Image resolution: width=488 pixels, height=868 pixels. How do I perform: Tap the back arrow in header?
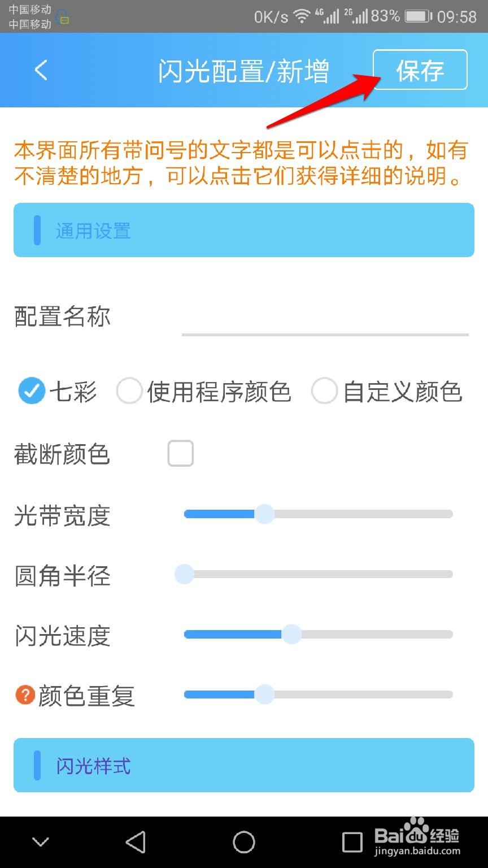[x=41, y=71]
